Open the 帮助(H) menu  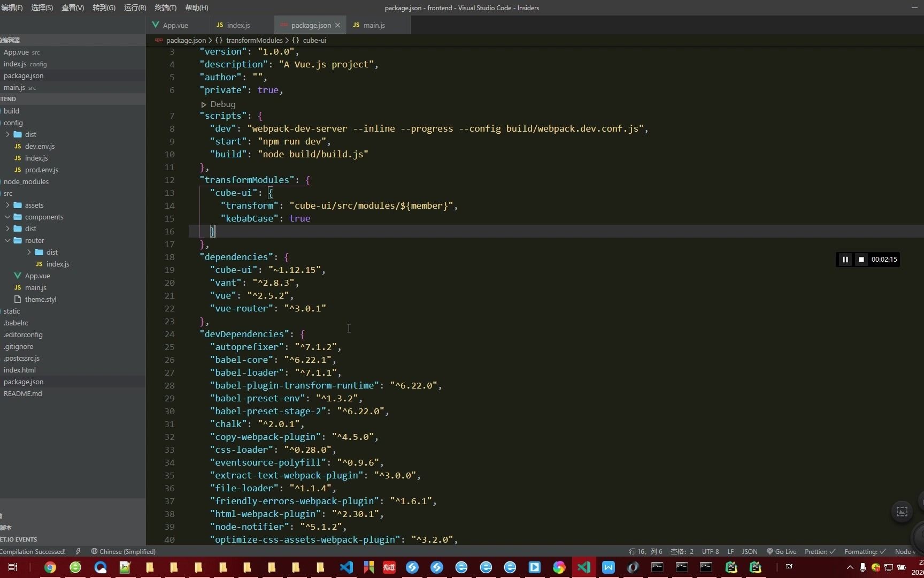coord(197,7)
